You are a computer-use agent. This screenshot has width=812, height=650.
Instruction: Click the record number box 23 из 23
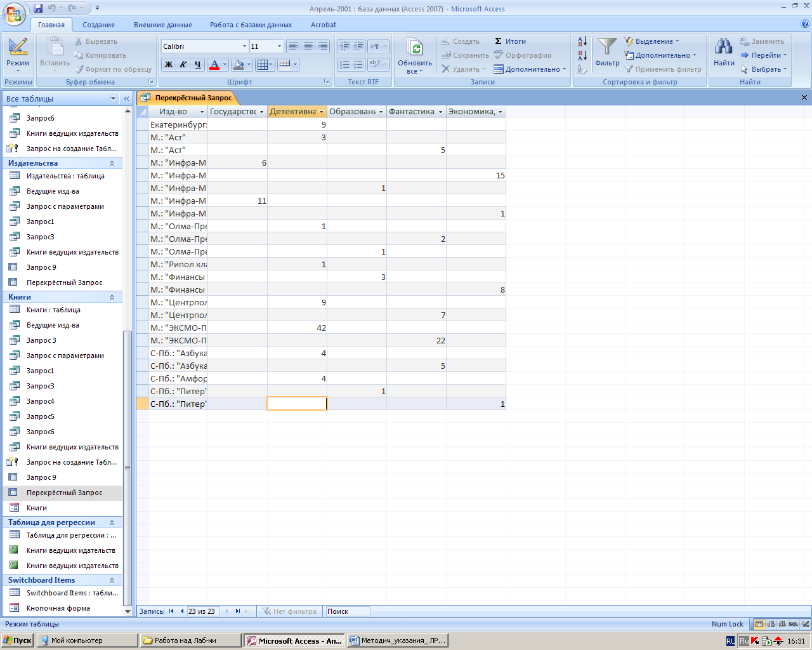[x=202, y=611]
